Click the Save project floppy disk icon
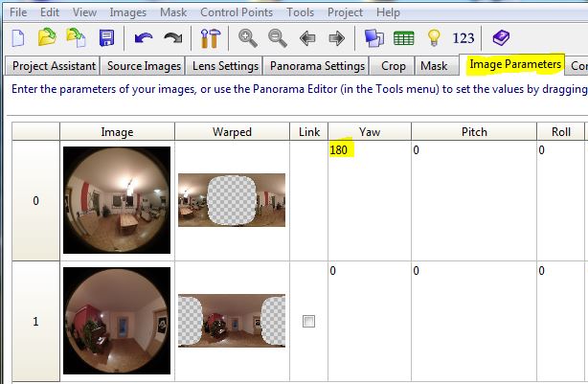Viewport: 588px width, 384px height. pos(106,38)
